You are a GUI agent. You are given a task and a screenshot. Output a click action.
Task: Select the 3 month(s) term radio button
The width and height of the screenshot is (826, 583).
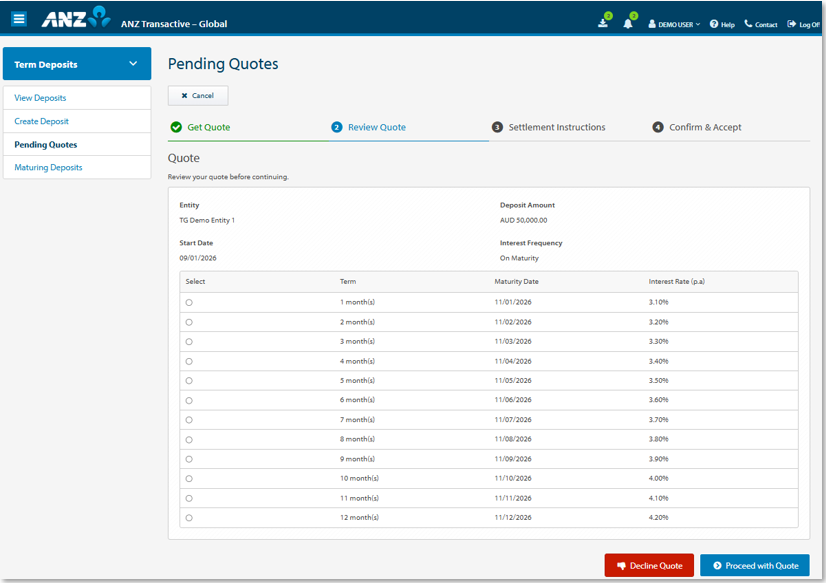(188, 342)
